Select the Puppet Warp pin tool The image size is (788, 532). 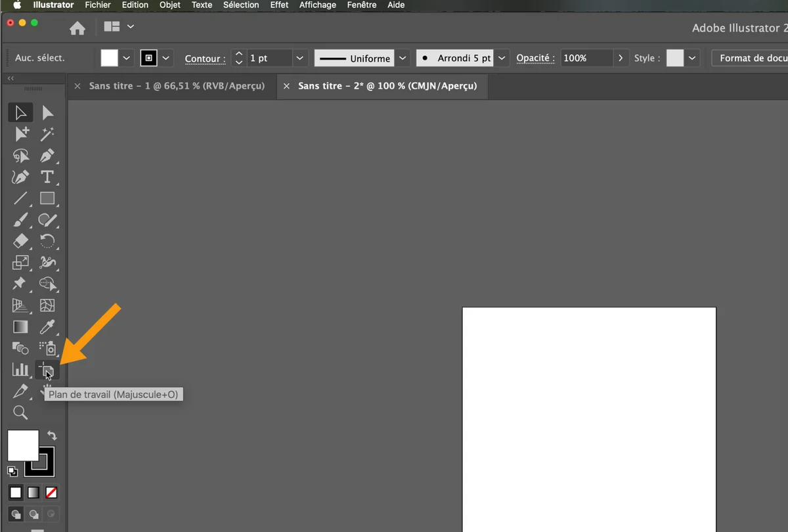[x=20, y=284]
